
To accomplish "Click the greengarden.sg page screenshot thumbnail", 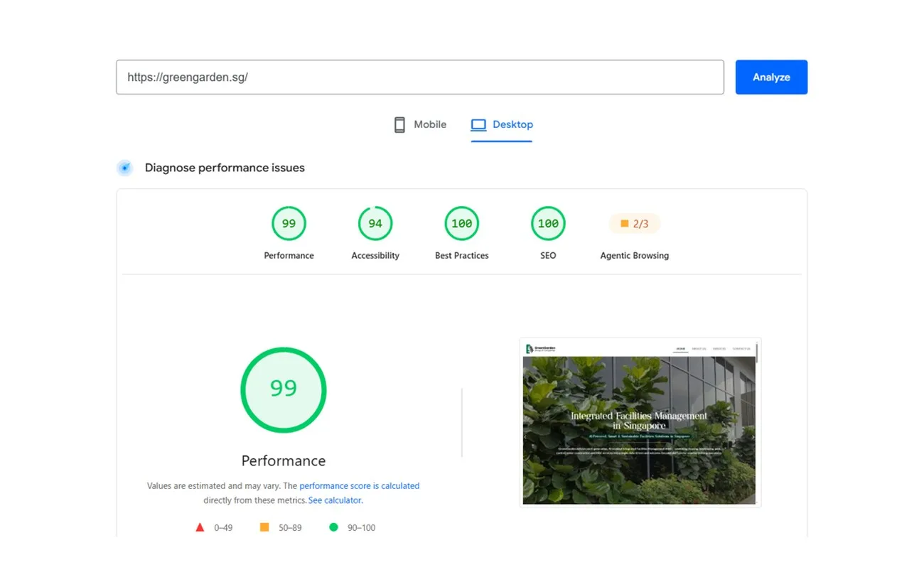I will (x=640, y=422).
